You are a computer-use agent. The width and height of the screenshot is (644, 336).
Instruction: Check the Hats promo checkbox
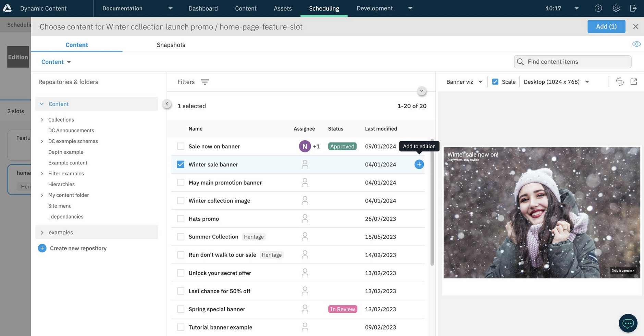click(x=181, y=219)
